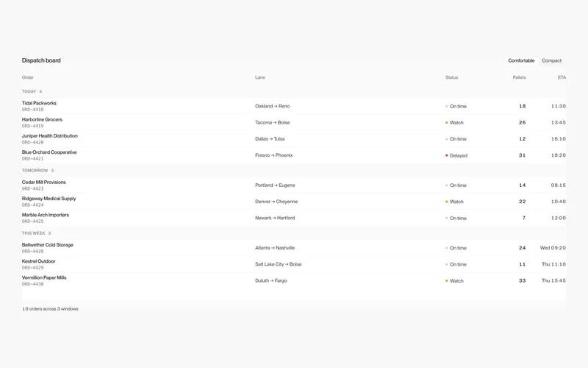Click the Denver → Cheyenne lane
Screen dimensions: 588x368
click(x=276, y=202)
